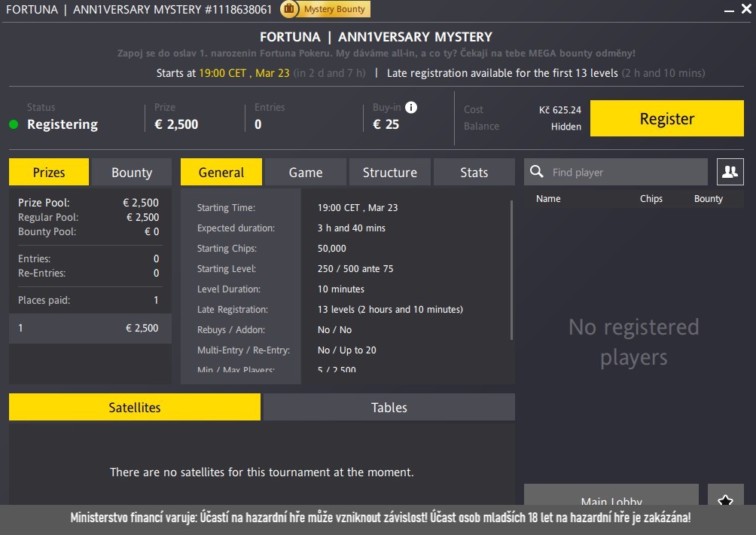This screenshot has height=535, width=756.
Task: Open the Game tab
Action: [x=306, y=173]
